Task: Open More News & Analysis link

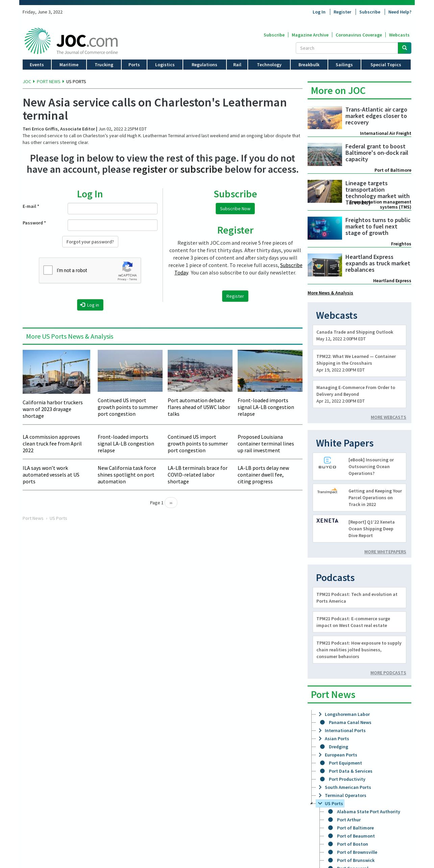Action: (330, 293)
